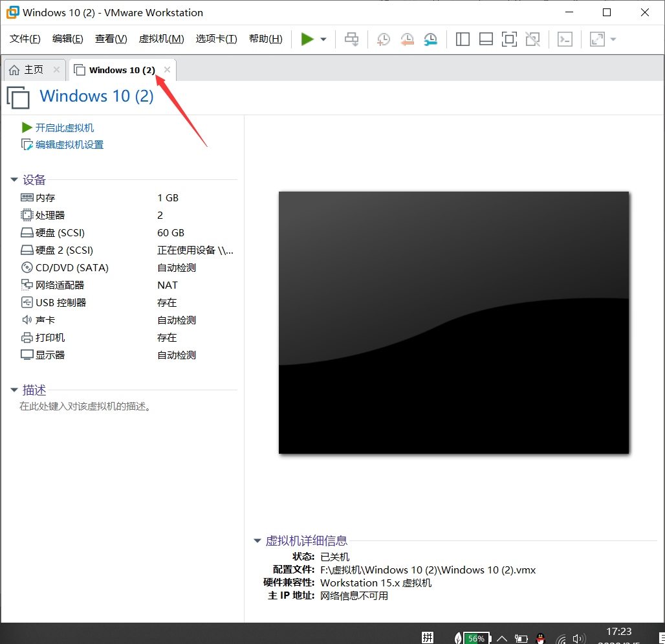Viewport: 665px width, 644px height.
Task: Click the QQ penguin tray icon
Action: click(540, 638)
